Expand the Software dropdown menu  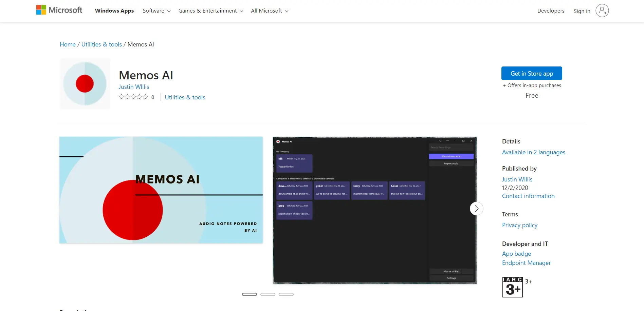[157, 11]
